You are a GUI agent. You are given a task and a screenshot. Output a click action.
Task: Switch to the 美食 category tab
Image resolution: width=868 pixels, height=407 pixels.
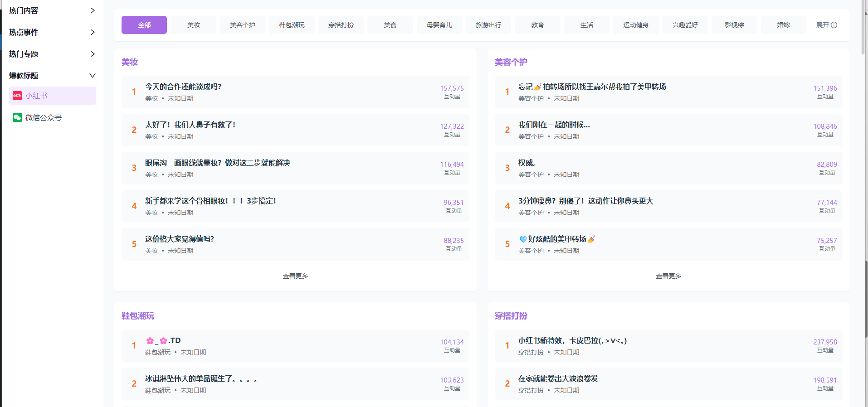coord(390,25)
